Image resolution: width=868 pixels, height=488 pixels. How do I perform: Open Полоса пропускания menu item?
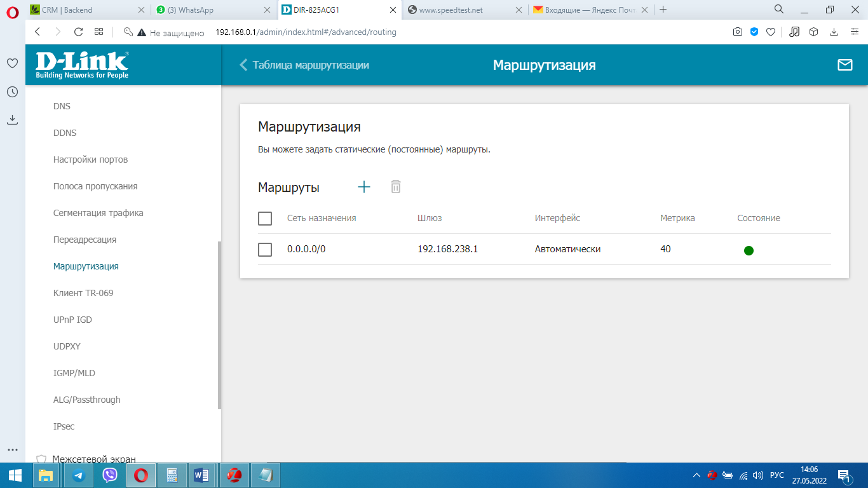[95, 186]
